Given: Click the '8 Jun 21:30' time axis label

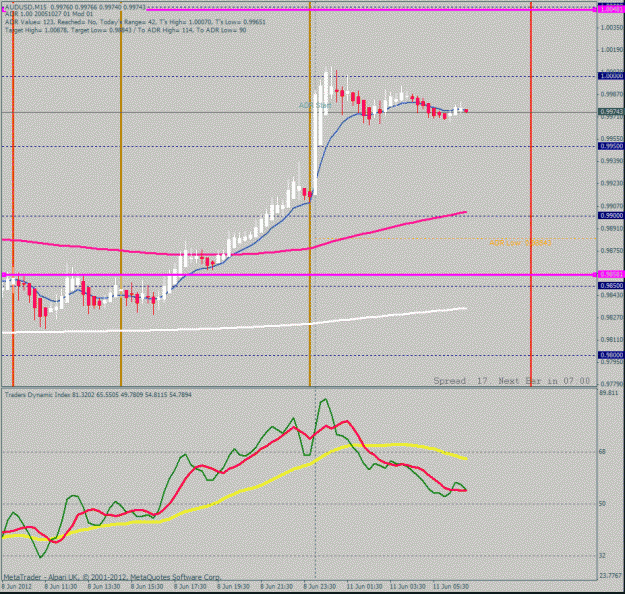Looking at the screenshot, I should (277, 587).
